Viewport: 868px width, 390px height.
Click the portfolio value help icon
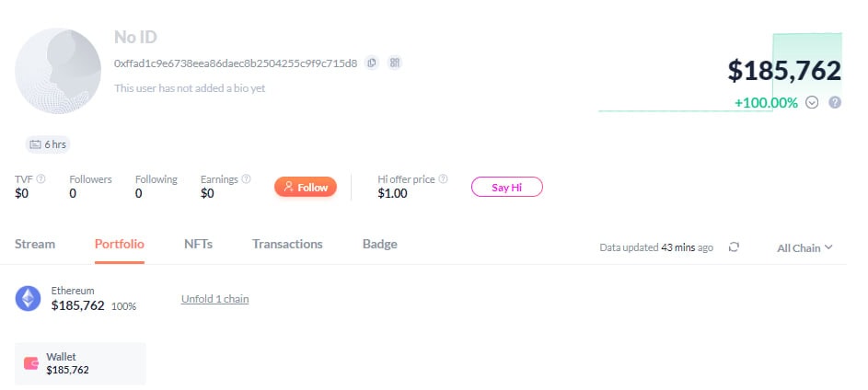pyautogui.click(x=835, y=102)
